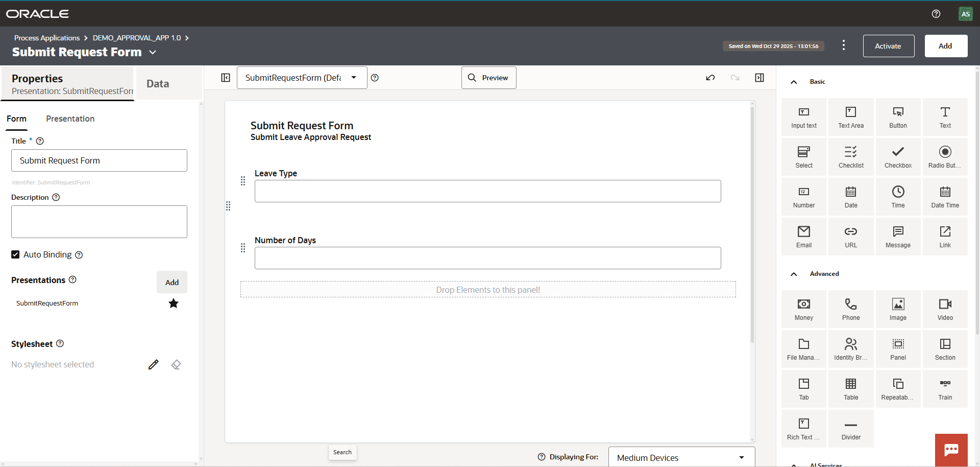Click the undo arrow in canvas toolbar

(x=710, y=78)
